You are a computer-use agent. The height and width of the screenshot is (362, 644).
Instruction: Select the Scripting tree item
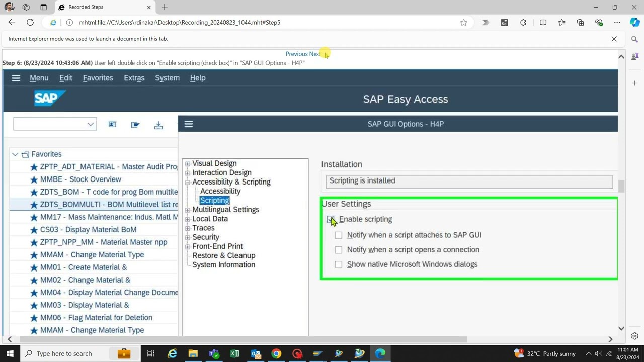click(215, 200)
